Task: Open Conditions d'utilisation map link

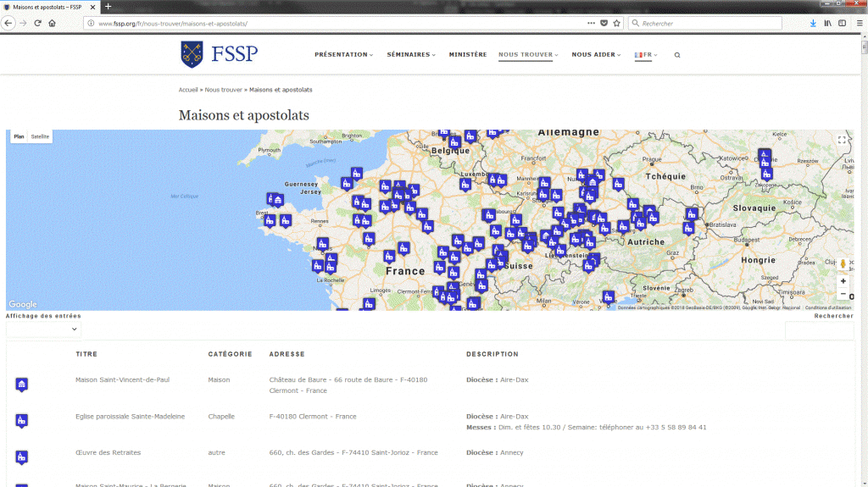Action: [828, 307]
